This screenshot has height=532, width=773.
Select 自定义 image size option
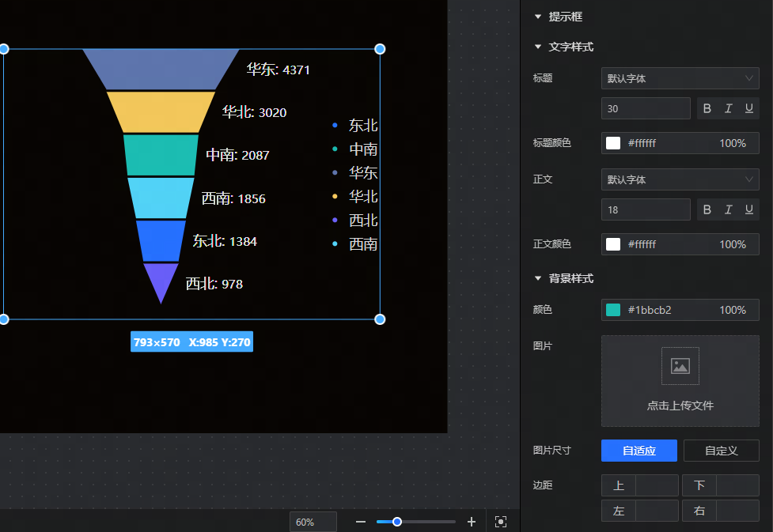[x=721, y=451]
